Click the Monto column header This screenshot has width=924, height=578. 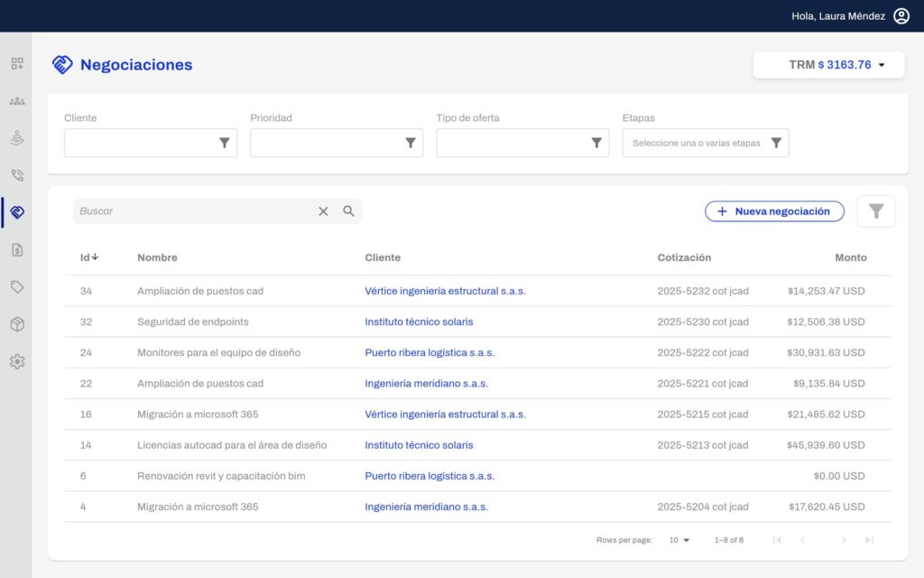click(850, 257)
